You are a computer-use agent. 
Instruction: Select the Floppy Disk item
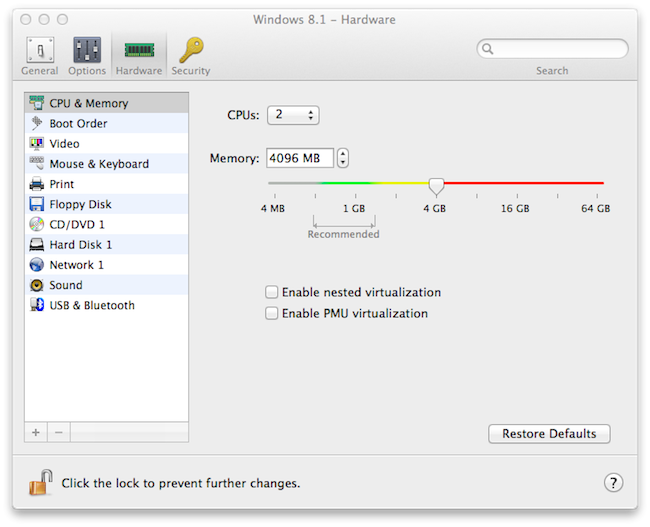pyautogui.click(x=107, y=204)
